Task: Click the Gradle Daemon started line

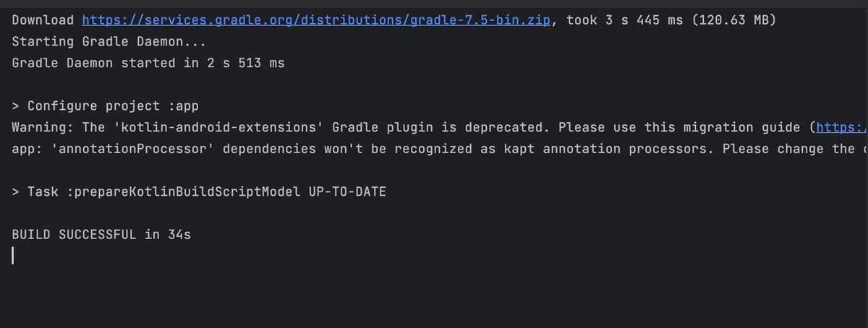Action: click(x=148, y=63)
